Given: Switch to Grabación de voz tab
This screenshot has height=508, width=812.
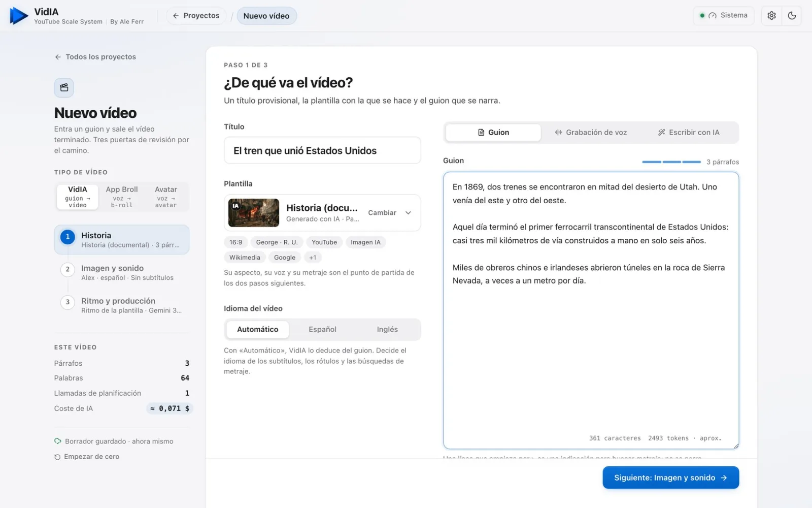Looking at the screenshot, I should coord(591,133).
